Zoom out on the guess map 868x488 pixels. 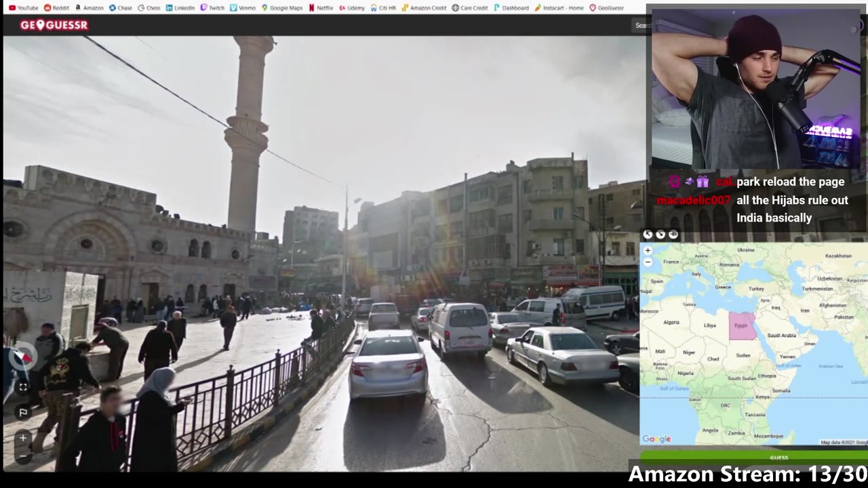click(x=648, y=262)
